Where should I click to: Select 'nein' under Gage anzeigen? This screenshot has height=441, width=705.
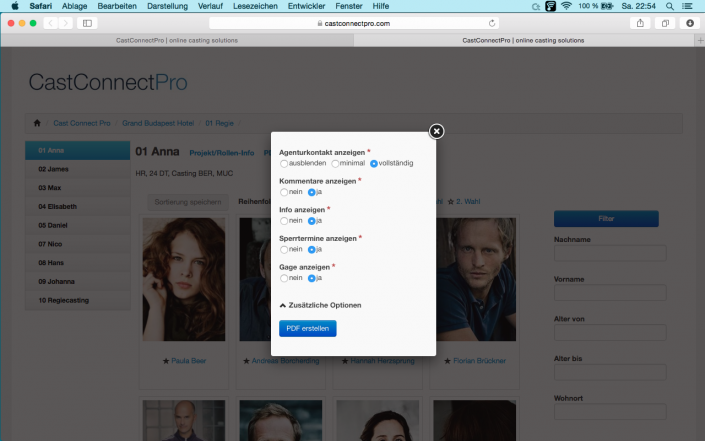284,278
